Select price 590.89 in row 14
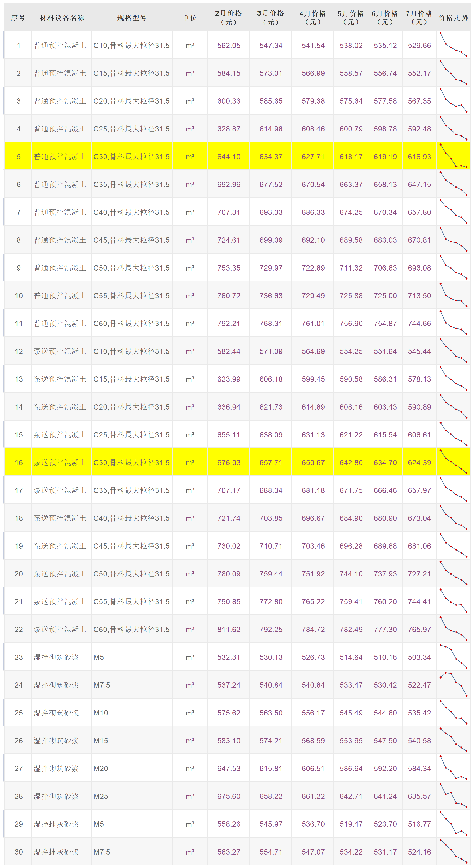Screen dimensions: 474x868 coord(419,407)
